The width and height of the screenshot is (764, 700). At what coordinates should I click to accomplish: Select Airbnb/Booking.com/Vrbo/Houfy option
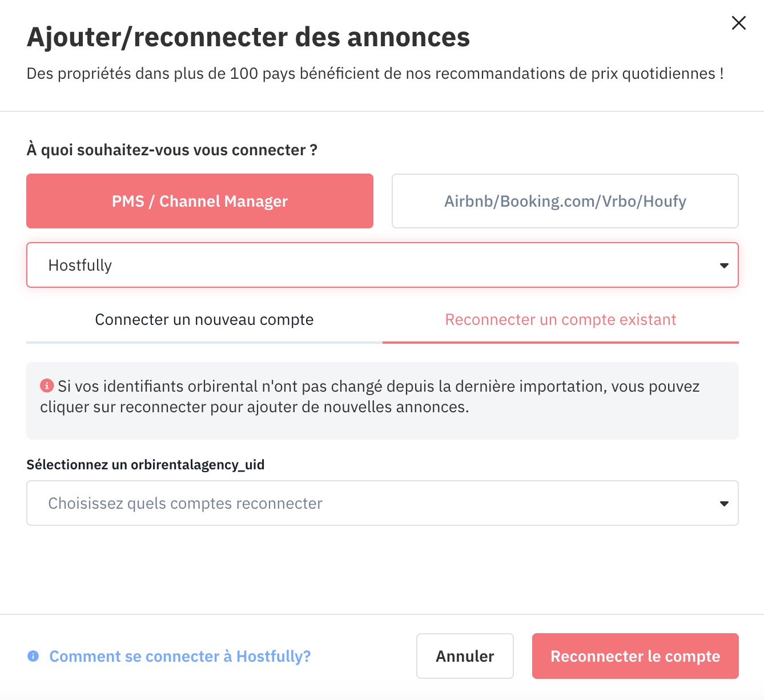[x=565, y=201]
